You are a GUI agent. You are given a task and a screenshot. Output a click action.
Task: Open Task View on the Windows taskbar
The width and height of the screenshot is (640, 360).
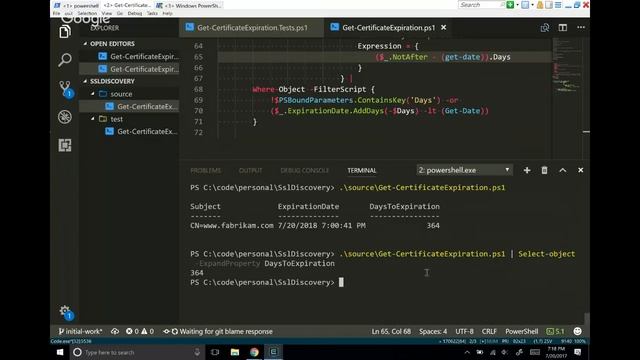(x=215, y=352)
